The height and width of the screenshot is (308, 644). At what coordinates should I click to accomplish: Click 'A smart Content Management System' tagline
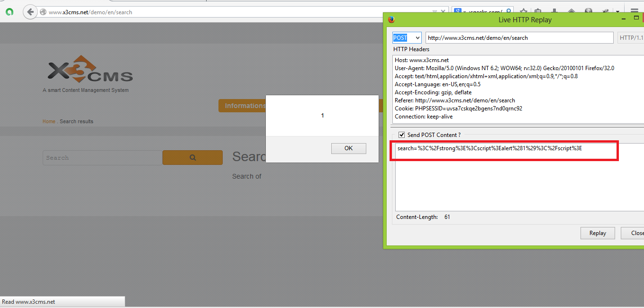coord(86,90)
